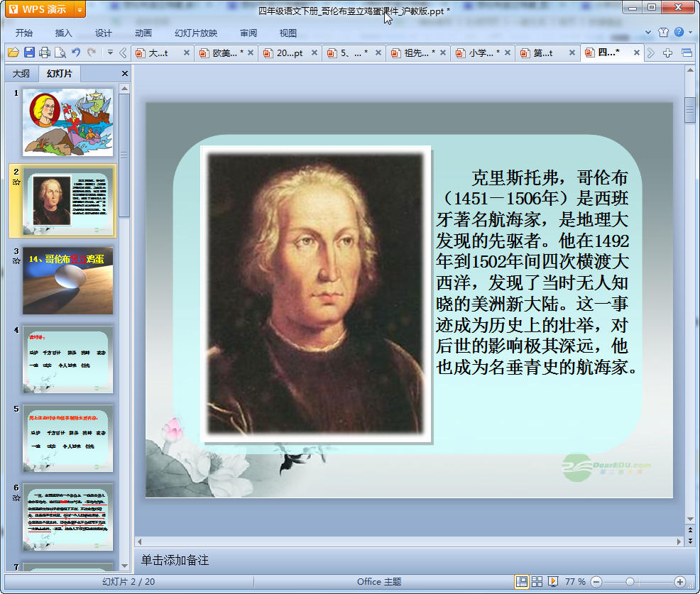This screenshot has width=700, height=594.
Task: Click animation star icon beside slide 6
Action: pos(16,497)
